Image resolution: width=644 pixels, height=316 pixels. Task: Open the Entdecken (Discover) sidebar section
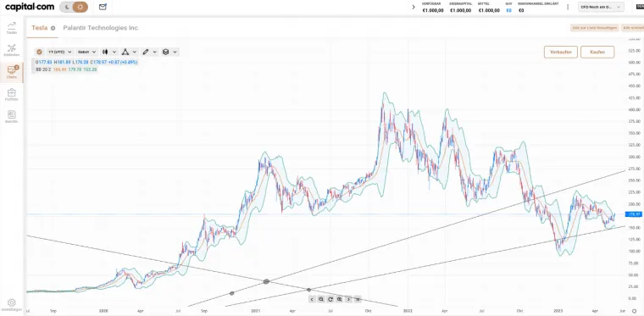(12, 50)
